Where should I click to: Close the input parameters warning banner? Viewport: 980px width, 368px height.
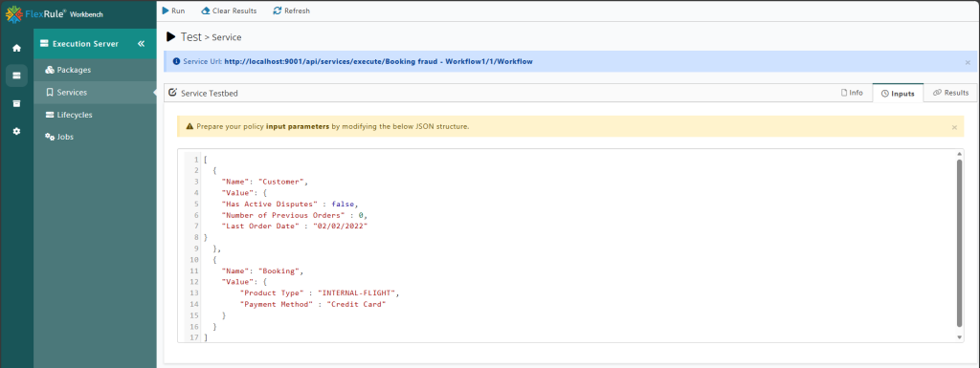954,126
